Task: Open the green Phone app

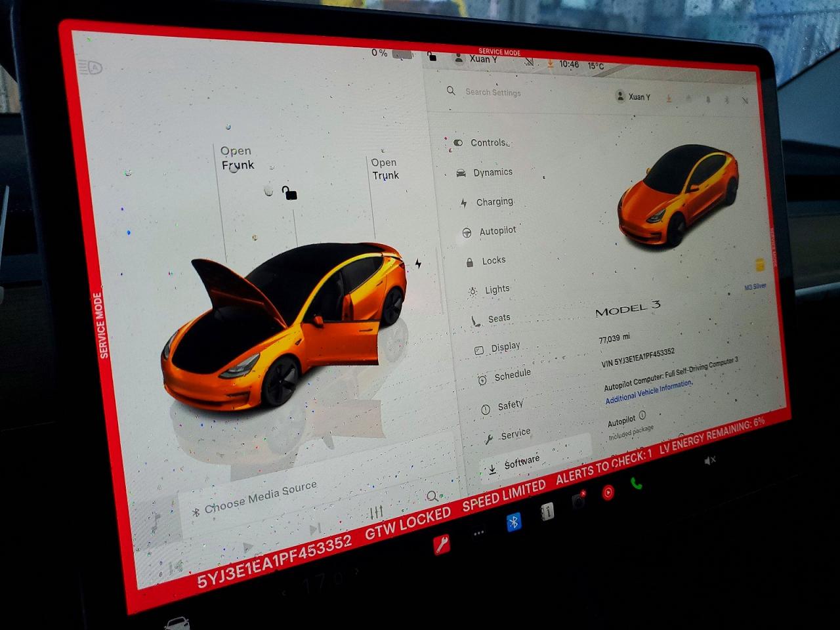Action: (636, 484)
